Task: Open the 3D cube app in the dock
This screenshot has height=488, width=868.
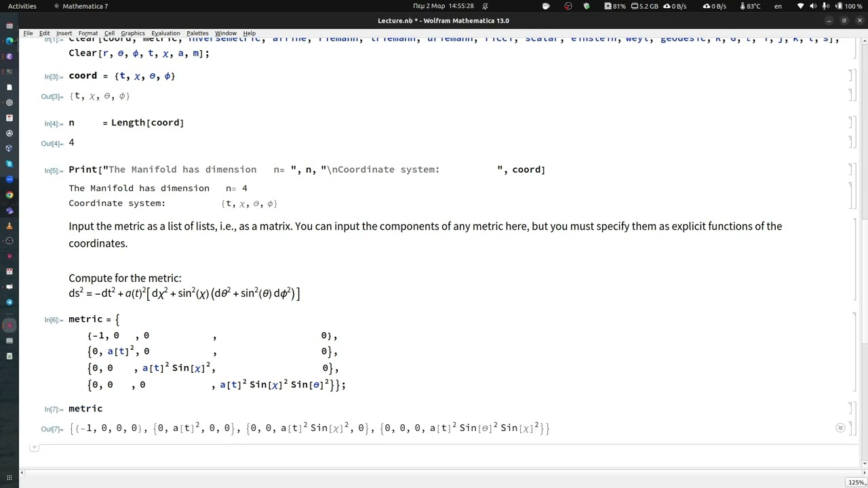Action: [x=9, y=148]
